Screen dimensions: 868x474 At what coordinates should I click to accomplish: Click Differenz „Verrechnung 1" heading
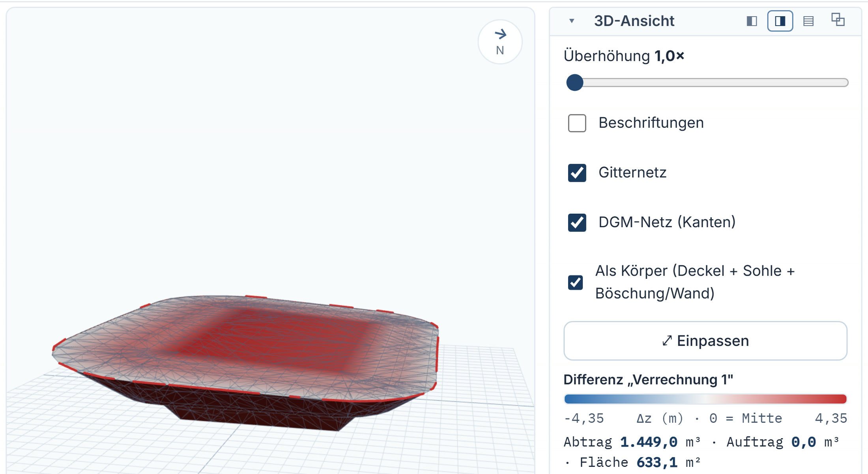point(648,379)
